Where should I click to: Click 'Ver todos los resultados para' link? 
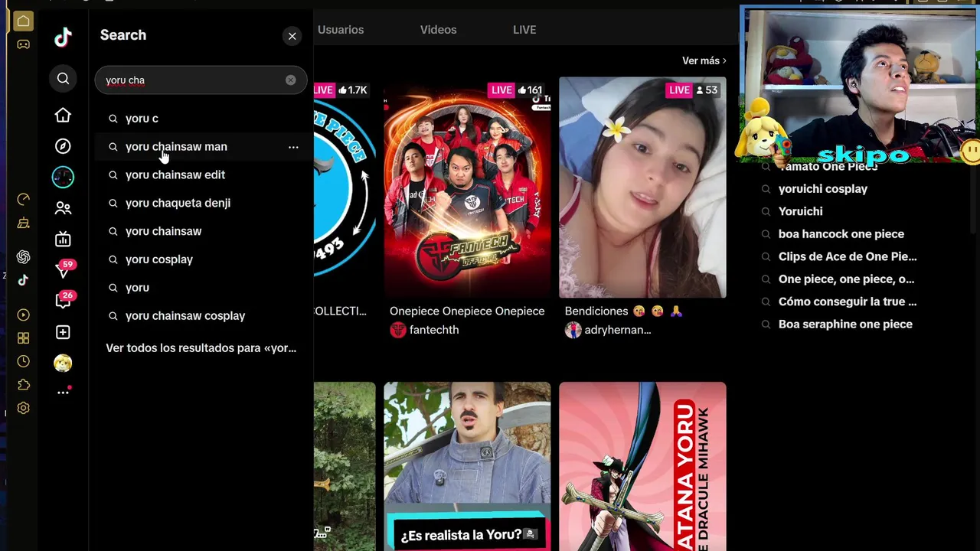coord(201,348)
